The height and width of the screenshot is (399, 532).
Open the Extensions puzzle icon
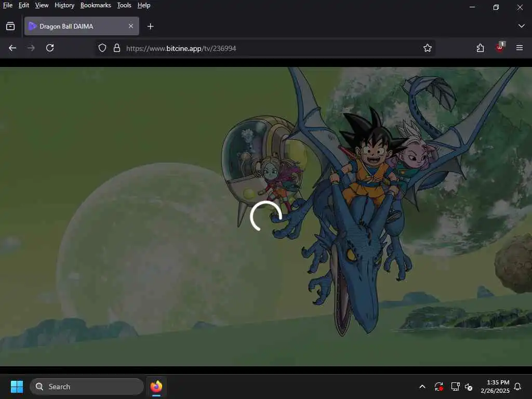[x=480, y=48]
